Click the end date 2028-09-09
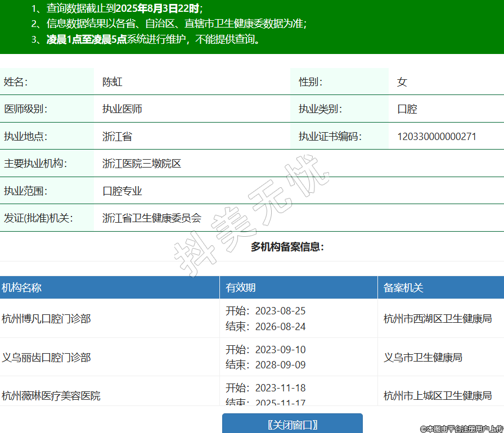This screenshot has width=504, height=433. click(280, 365)
